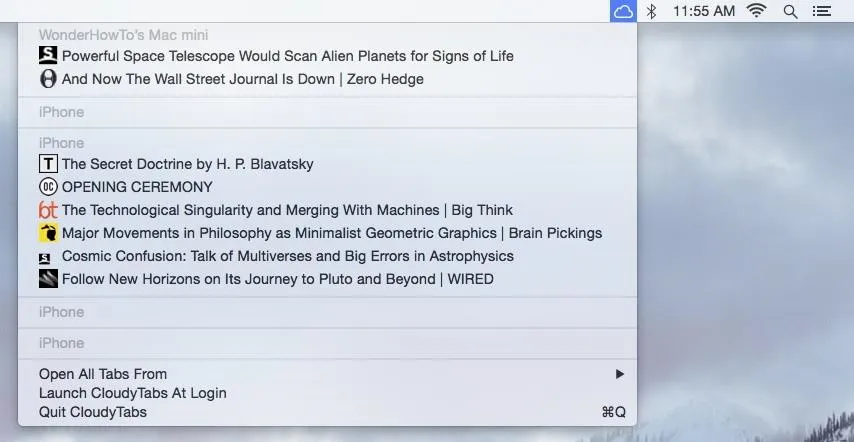The width and height of the screenshot is (854, 442).
Task: Click the WonderHowTo's Mac mini header
Action: tap(124, 35)
